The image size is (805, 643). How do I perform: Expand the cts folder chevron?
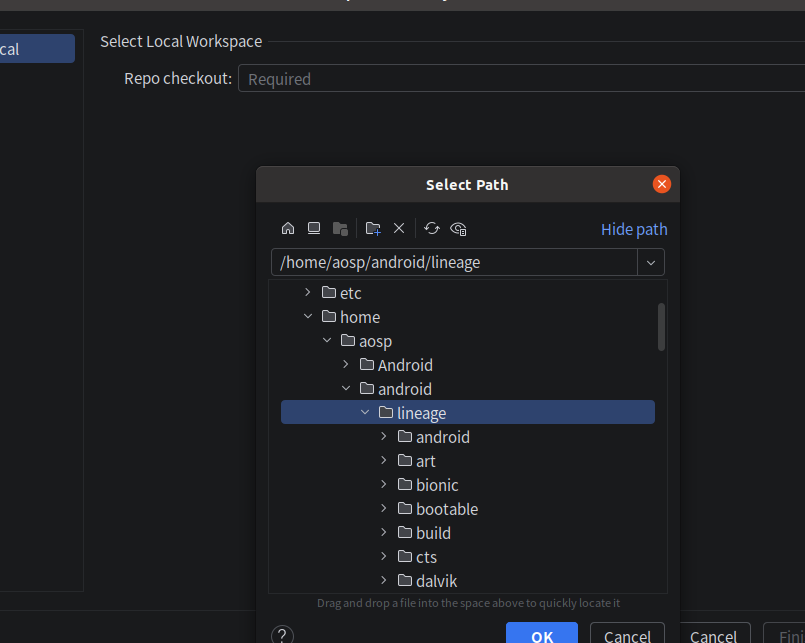pyautogui.click(x=384, y=556)
